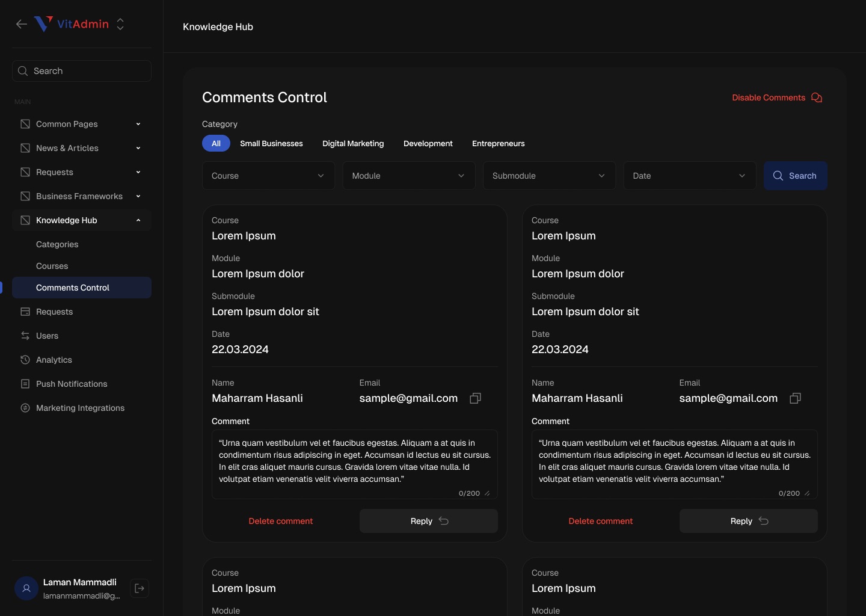Click the sidebar Search field

tap(82, 71)
